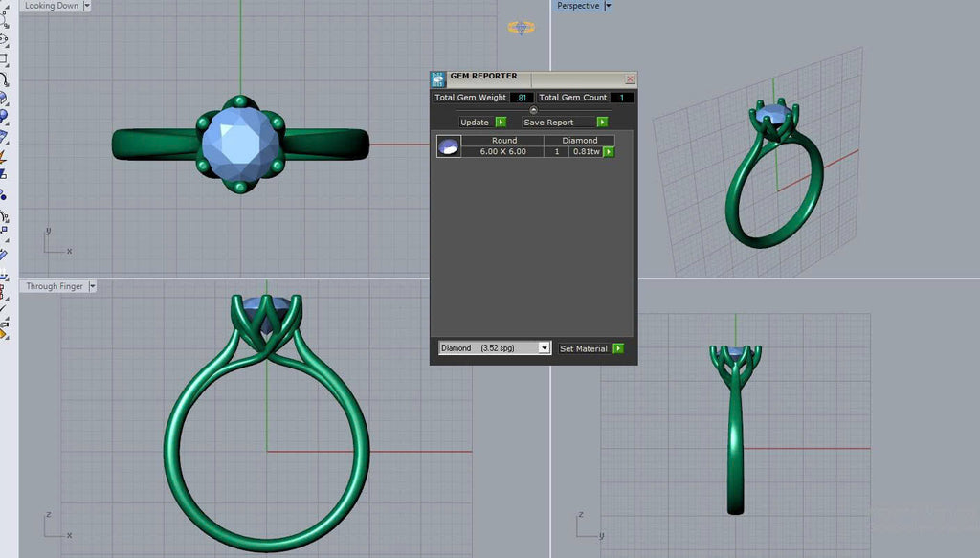Close the Gem Reporter panel

tap(630, 78)
